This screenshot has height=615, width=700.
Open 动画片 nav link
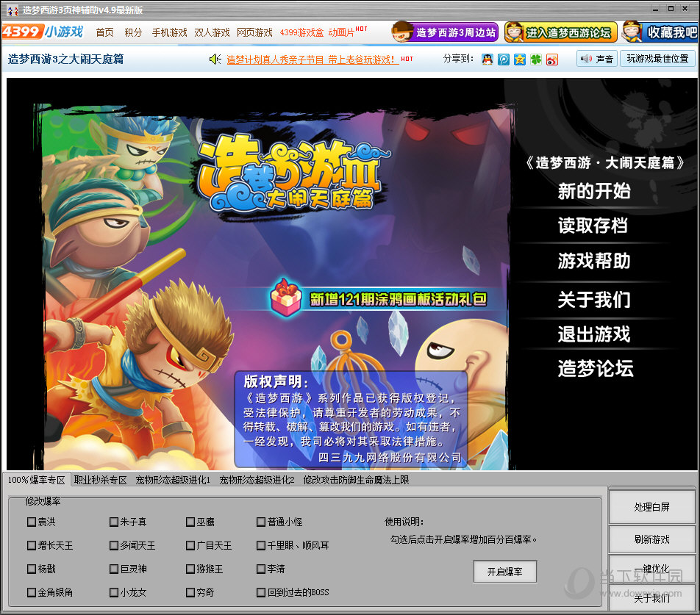pyautogui.click(x=341, y=32)
